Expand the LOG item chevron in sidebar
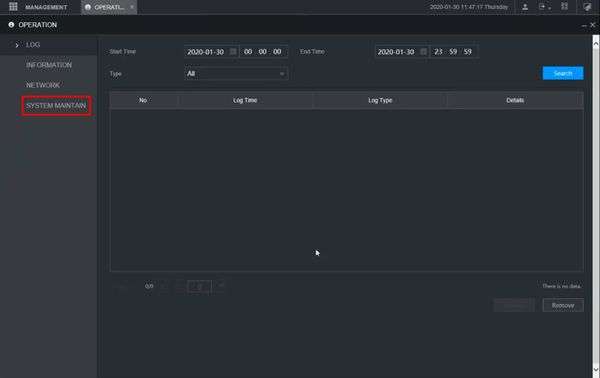Screen dimensions: 600x378 pos(16,45)
